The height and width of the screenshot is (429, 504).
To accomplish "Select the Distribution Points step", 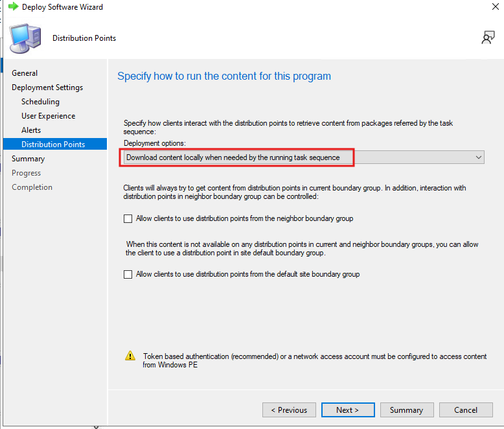I will 53,145.
